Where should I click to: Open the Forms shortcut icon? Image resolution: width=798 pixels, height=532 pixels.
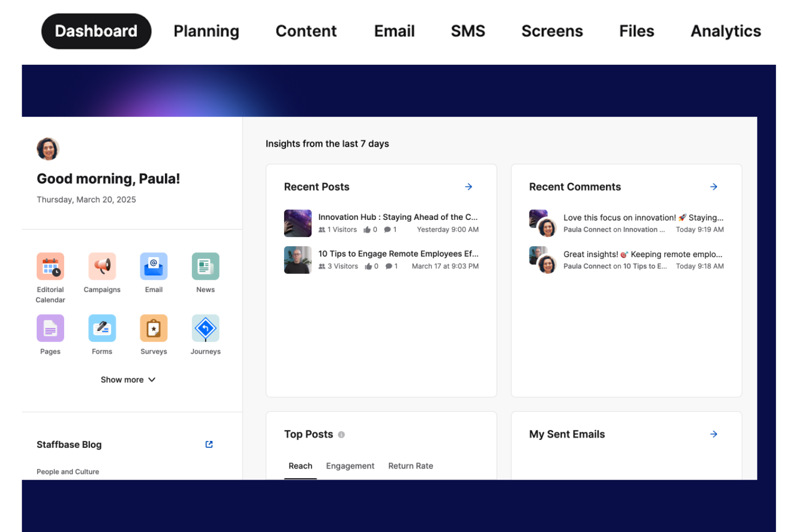pyautogui.click(x=102, y=328)
